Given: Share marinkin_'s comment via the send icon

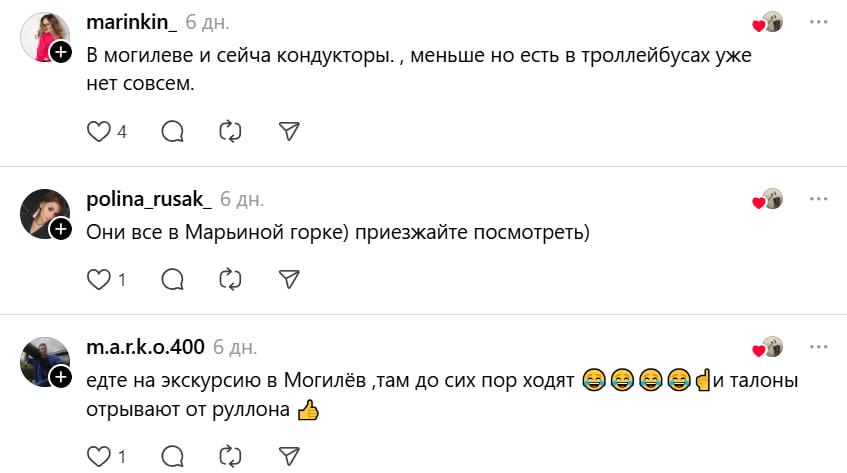Looking at the screenshot, I should 289,131.
